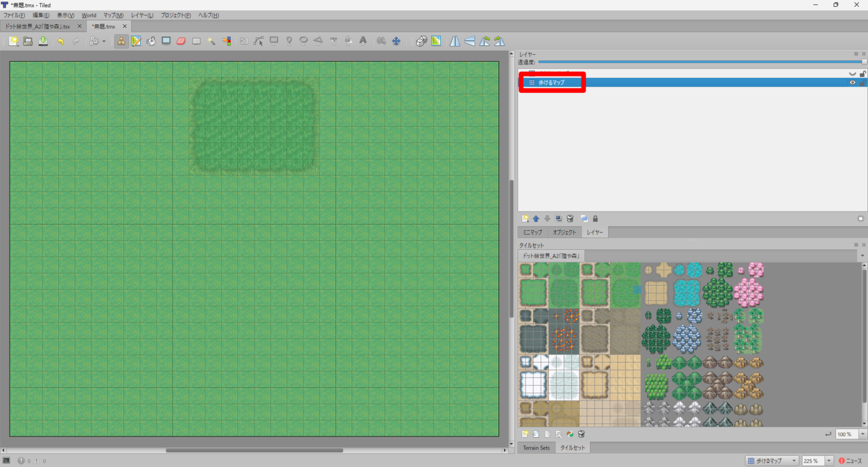Create a new layer with the layer icon
868x467 pixels.
(x=525, y=218)
